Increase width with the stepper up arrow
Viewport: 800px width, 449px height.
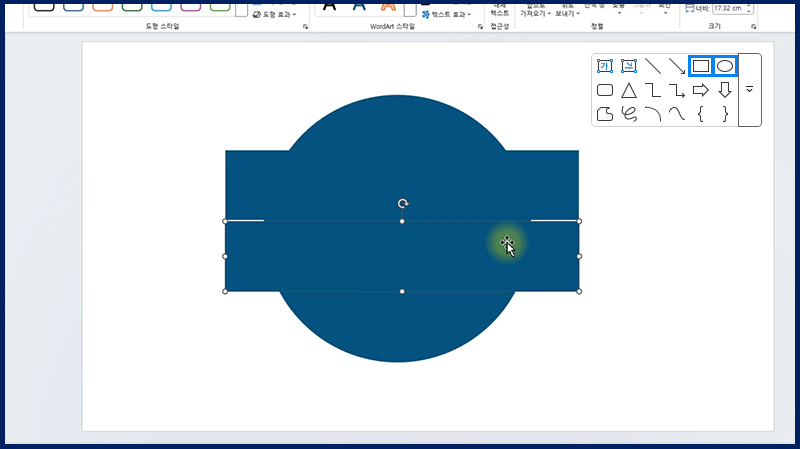[749, 5]
